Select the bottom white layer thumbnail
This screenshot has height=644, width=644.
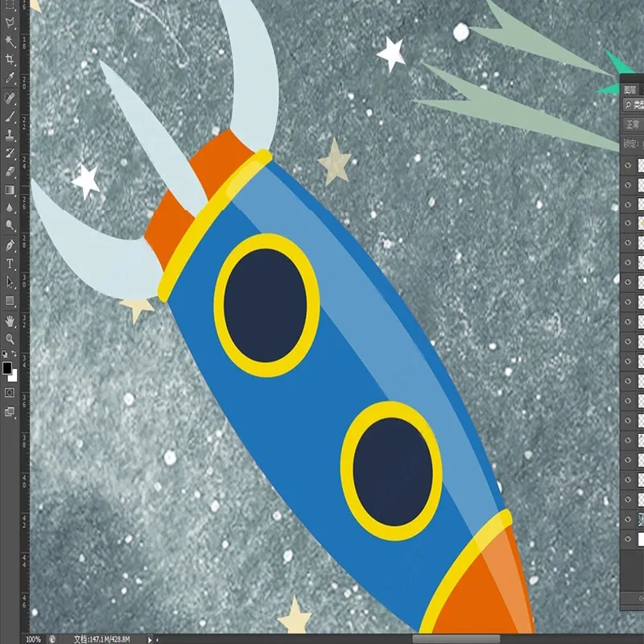(x=641, y=539)
